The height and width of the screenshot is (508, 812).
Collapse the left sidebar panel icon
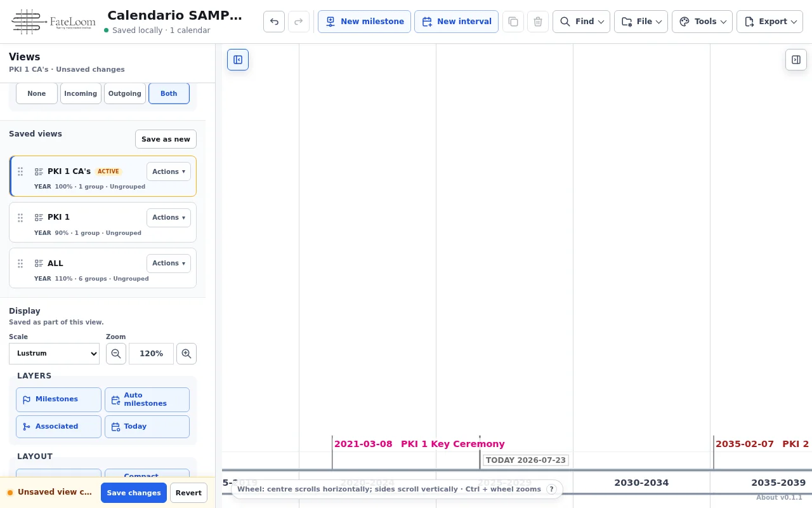click(x=238, y=60)
